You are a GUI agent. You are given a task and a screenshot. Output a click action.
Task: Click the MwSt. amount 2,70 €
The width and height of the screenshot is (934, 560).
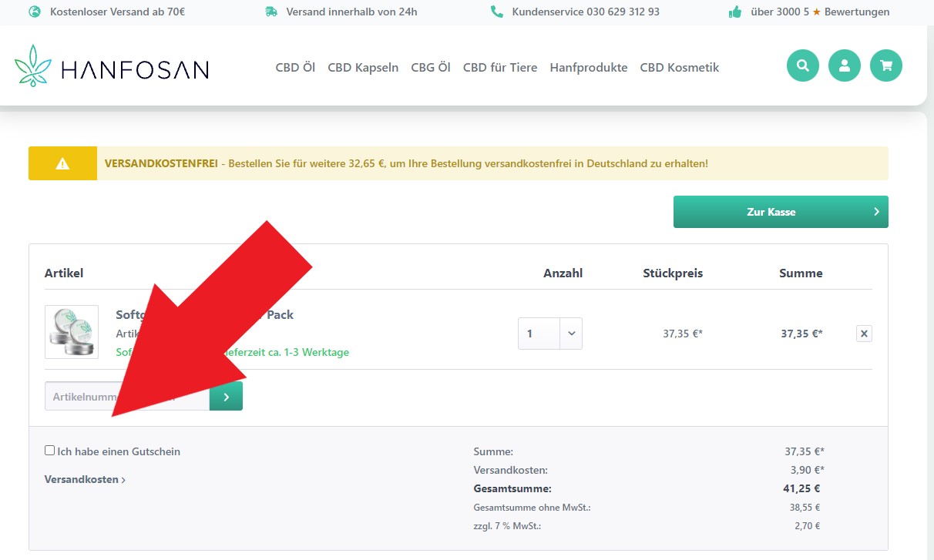click(x=807, y=526)
